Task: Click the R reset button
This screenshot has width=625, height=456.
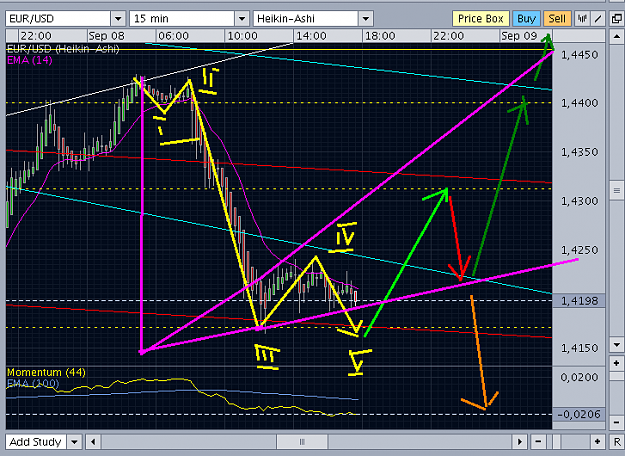Action: [x=617, y=442]
